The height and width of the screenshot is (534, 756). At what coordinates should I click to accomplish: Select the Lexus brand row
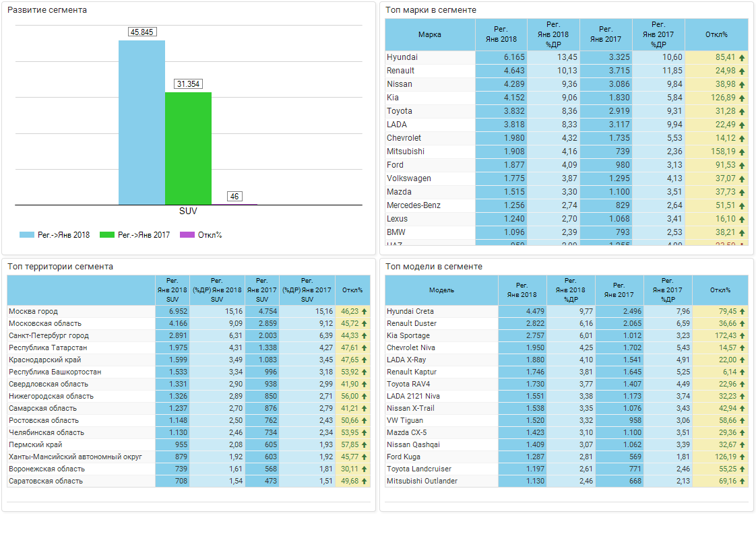click(567, 220)
